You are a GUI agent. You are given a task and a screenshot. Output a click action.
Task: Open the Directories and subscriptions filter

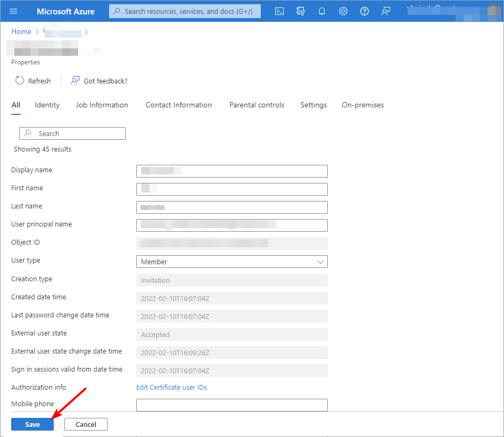tap(300, 11)
